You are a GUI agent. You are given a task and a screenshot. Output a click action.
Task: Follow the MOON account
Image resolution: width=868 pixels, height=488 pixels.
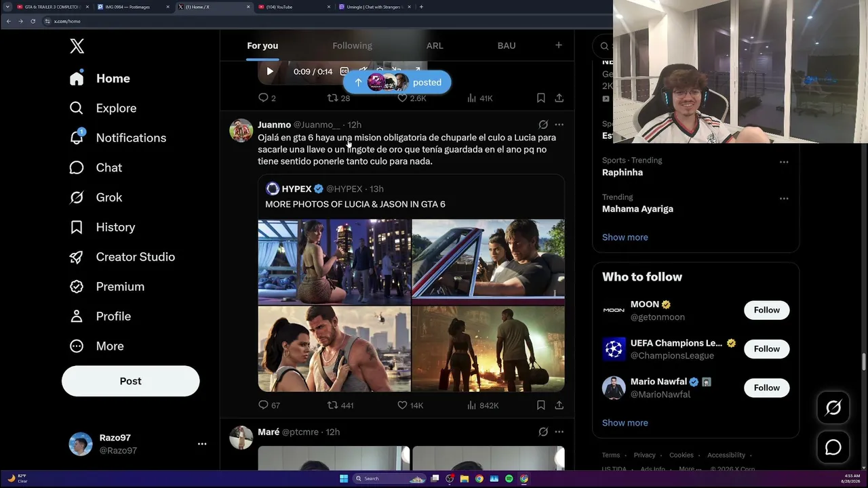767,310
